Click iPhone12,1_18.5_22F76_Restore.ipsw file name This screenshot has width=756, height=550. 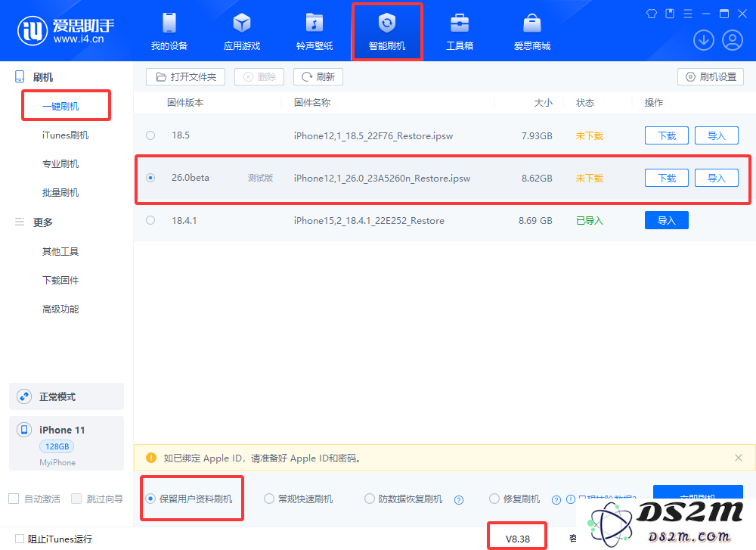click(x=373, y=136)
